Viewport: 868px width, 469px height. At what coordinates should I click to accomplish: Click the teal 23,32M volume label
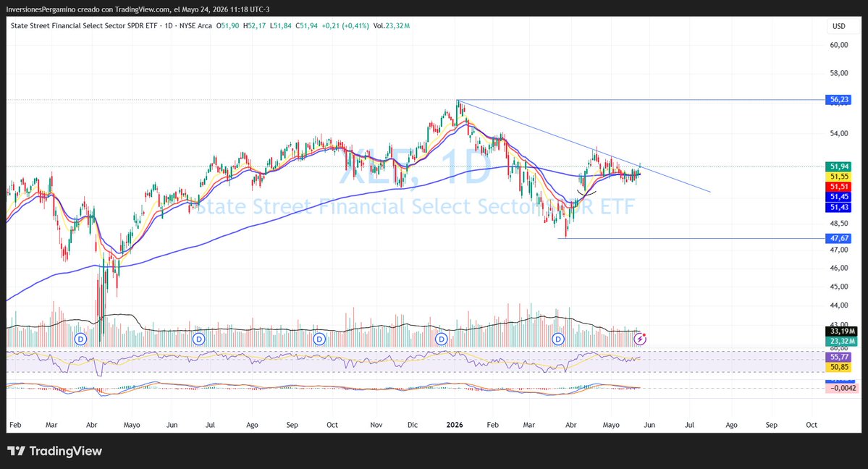tap(841, 341)
